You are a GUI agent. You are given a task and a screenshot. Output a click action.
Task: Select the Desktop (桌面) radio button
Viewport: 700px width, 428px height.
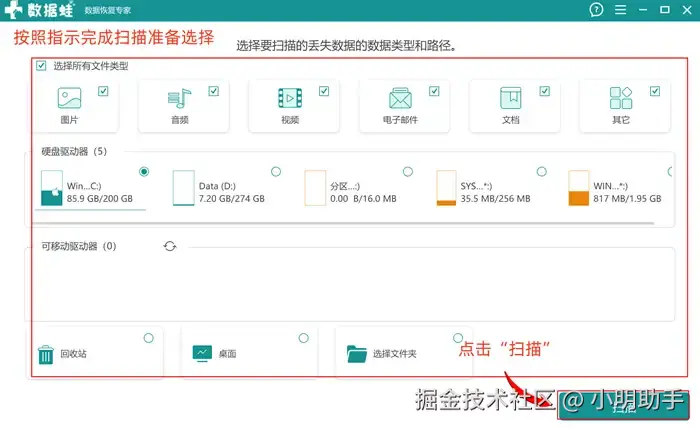304,338
